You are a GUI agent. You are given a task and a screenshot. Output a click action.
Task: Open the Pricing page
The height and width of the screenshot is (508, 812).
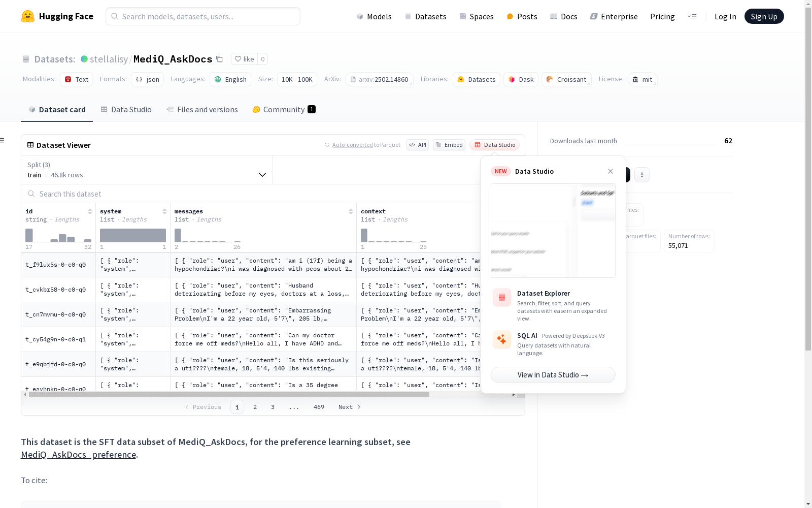click(x=662, y=16)
